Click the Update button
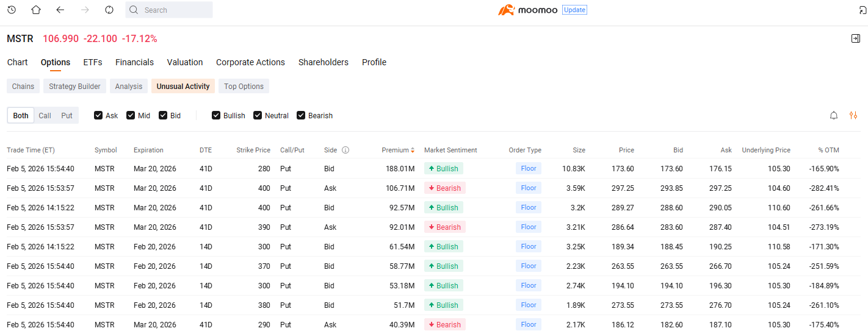Screen dimensions: 868x331 pos(574,10)
